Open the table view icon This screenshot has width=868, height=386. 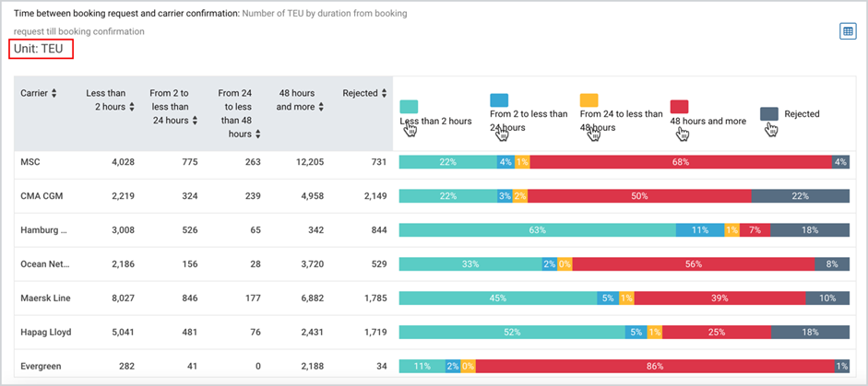click(x=848, y=31)
